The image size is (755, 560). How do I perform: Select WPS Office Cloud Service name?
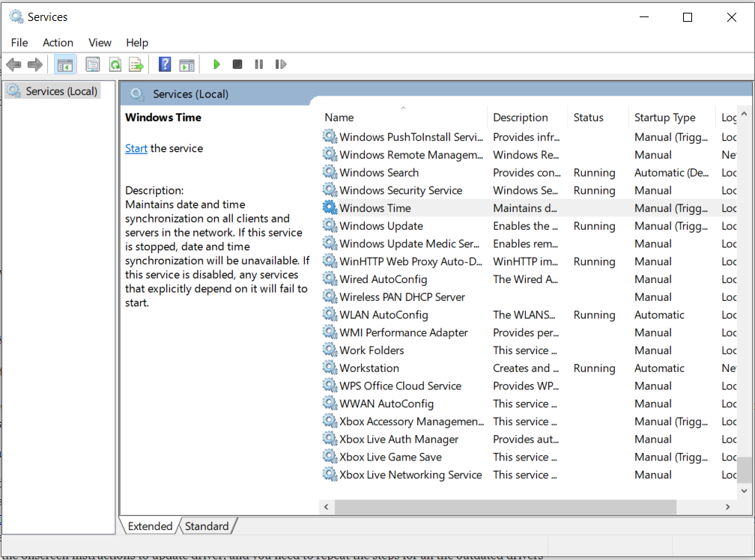pos(400,386)
